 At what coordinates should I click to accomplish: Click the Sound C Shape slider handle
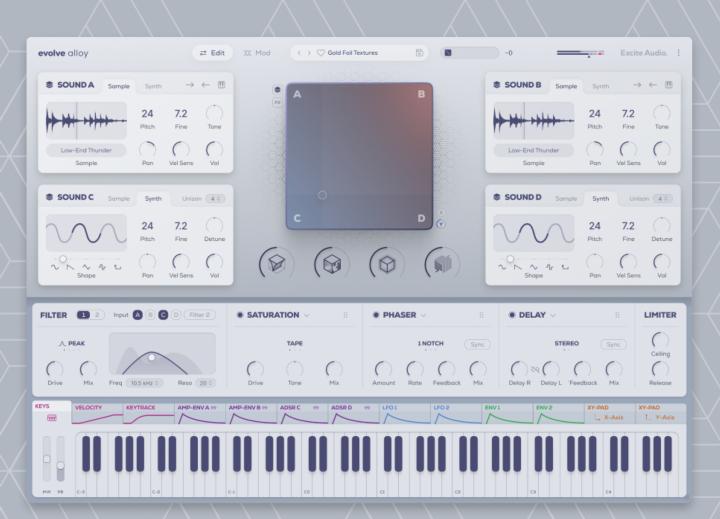63,259
